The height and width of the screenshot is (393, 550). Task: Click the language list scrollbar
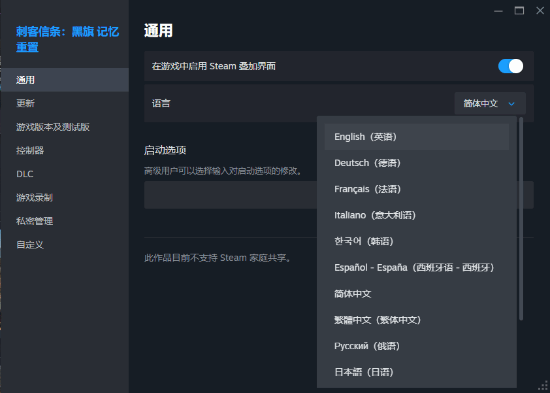coord(521,219)
